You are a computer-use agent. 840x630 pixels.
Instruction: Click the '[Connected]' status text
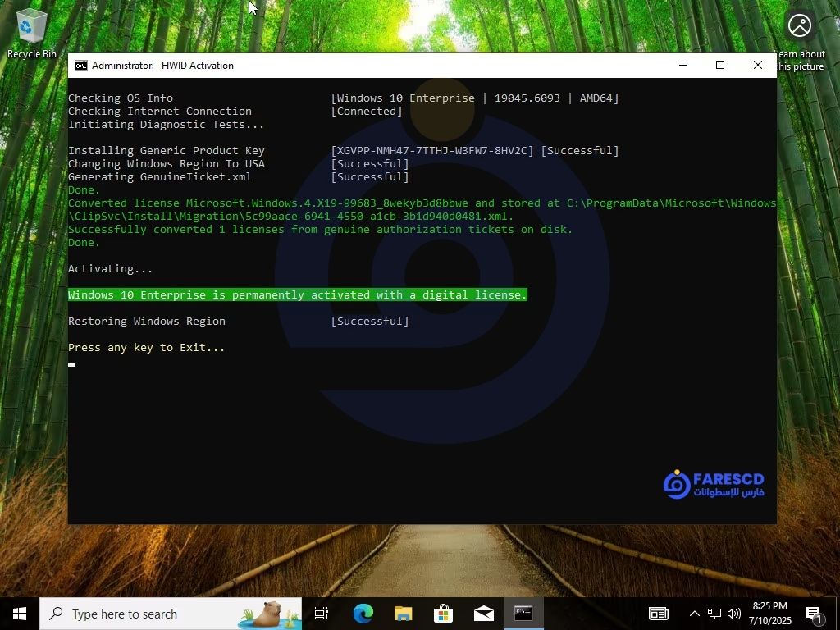(x=367, y=112)
